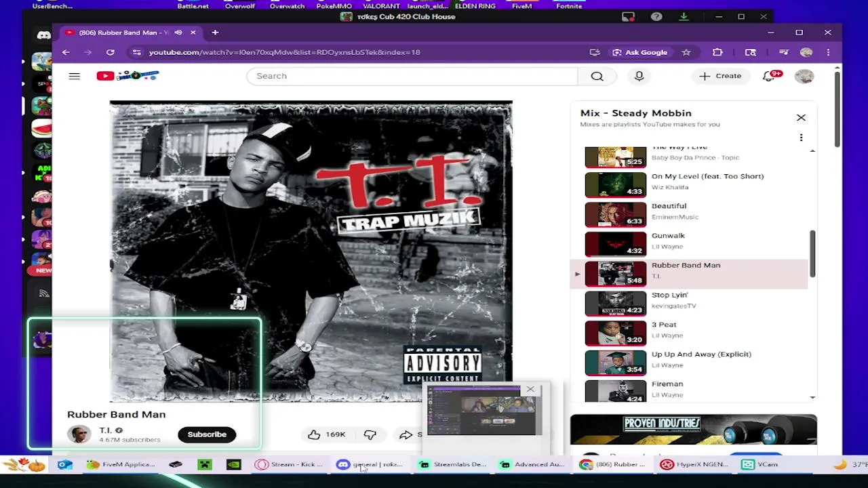The image size is (868, 488).
Task: Play Fireman by Lil Wayne
Action: (x=690, y=390)
